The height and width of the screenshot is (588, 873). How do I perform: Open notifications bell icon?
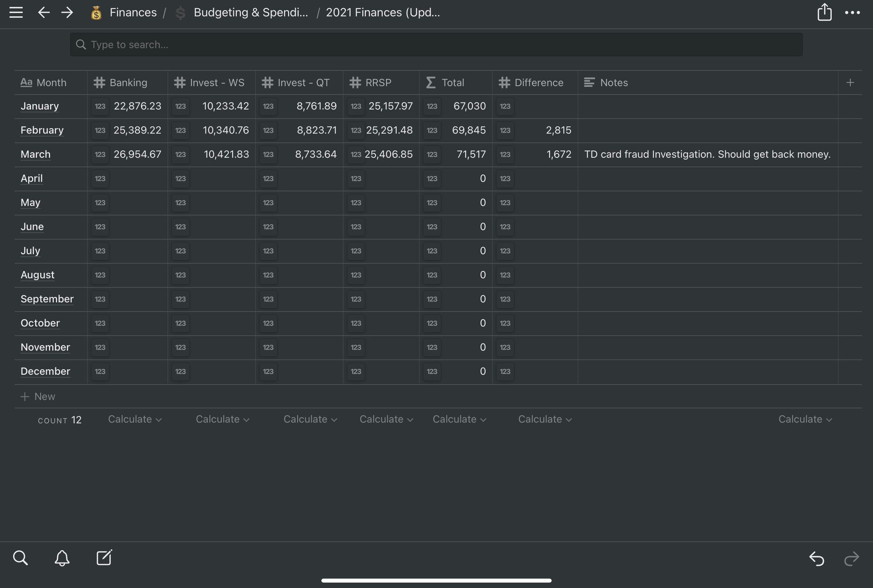click(x=62, y=558)
